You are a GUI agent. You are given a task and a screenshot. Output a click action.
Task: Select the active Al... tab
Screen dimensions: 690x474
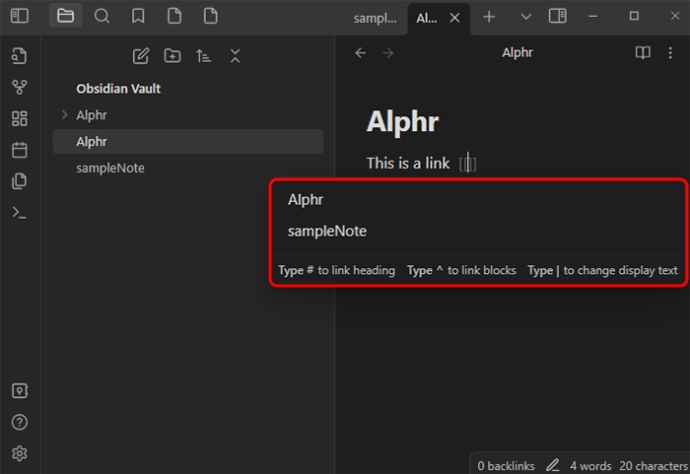click(426, 18)
